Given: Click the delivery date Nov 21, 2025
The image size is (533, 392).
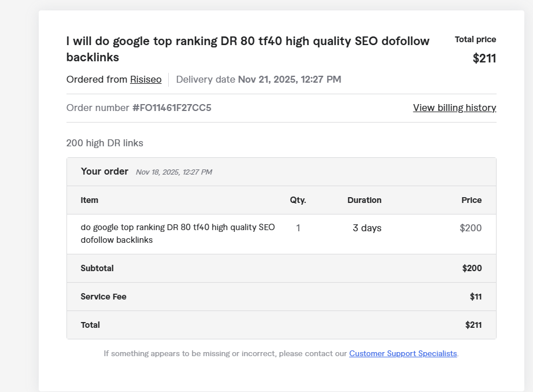Looking at the screenshot, I should (289, 80).
